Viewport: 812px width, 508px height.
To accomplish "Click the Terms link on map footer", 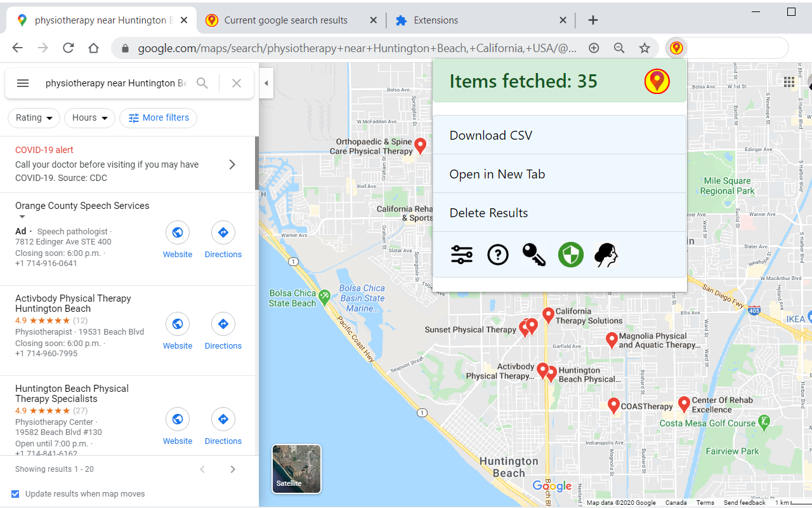I will [x=705, y=503].
